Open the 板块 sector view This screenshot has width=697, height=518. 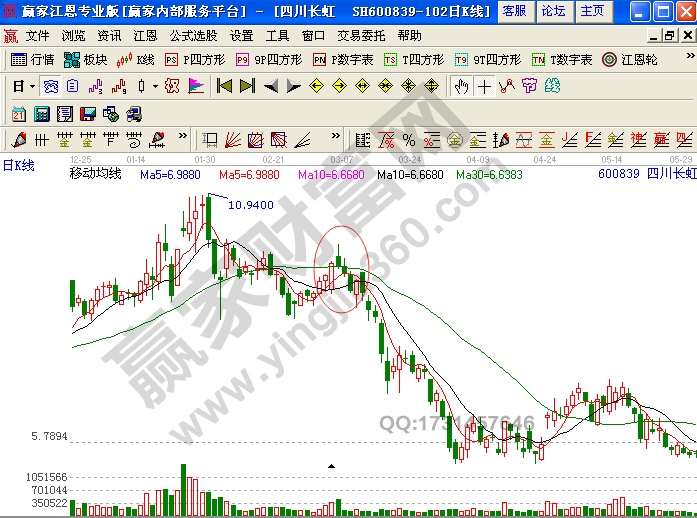87,59
